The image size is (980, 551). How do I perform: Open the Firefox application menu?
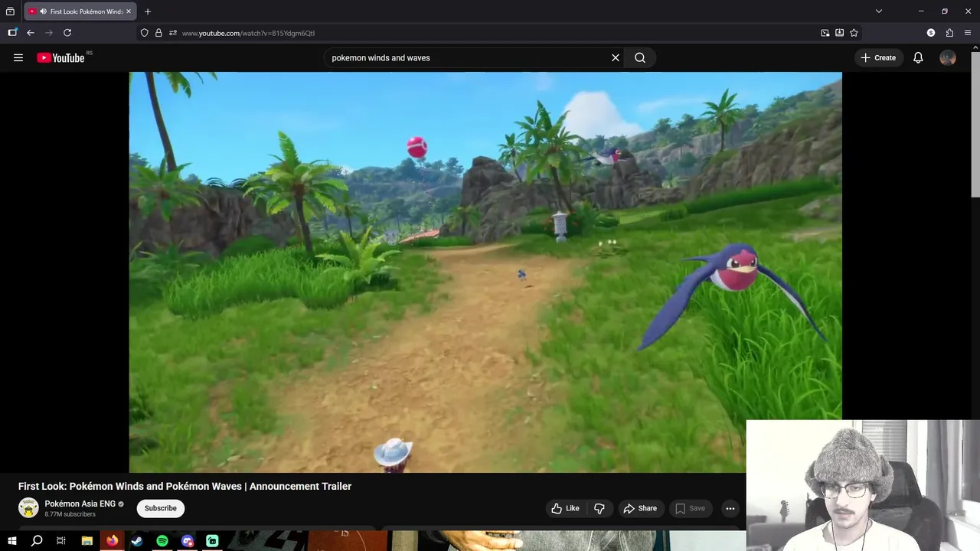(968, 33)
